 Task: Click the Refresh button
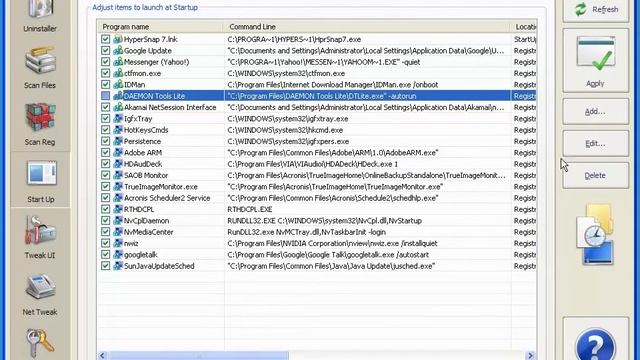pos(596,10)
